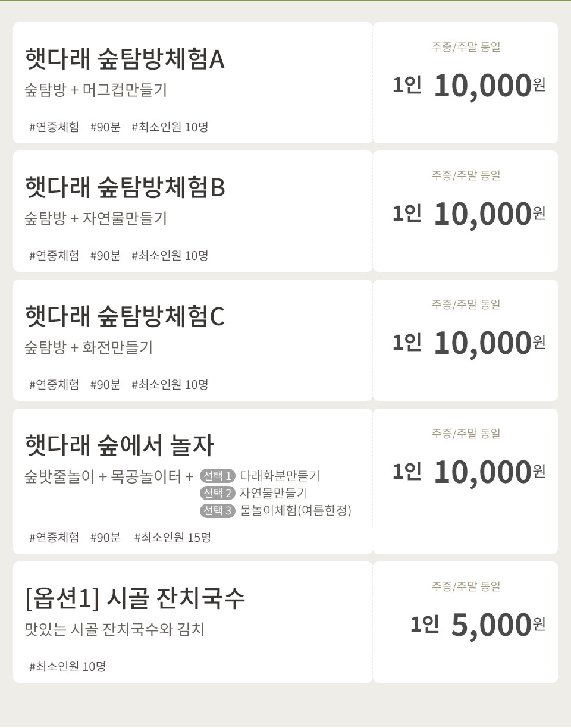Screen dimensions: 571x728
Task: Click the 주중/주말 동일 label on 숲탐방체험C
Action: pos(466,305)
